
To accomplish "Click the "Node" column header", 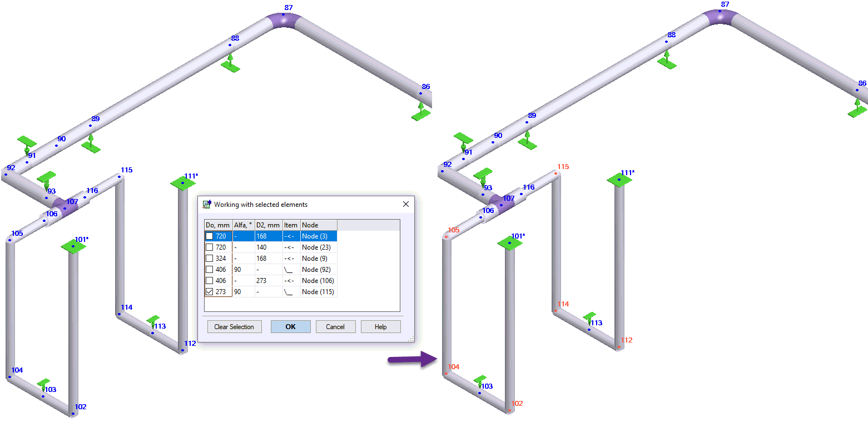I will click(318, 225).
